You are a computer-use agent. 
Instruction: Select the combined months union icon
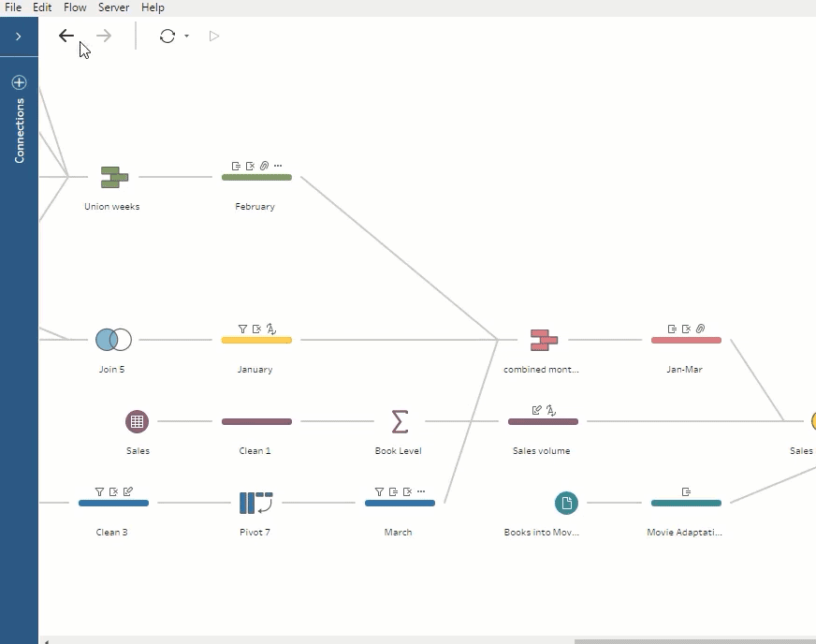[x=543, y=340]
